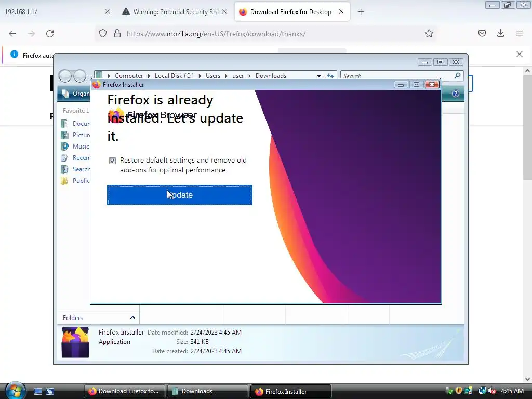
Task: Close the 192.168.1.1 tab
Action: point(108,11)
